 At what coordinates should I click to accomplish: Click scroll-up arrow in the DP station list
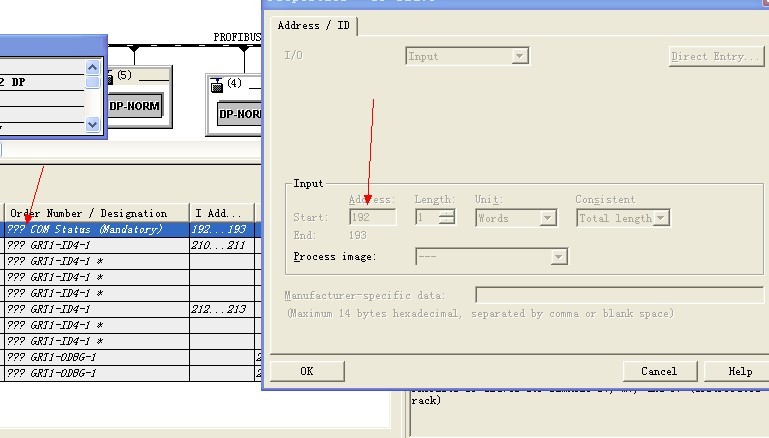coord(93,82)
